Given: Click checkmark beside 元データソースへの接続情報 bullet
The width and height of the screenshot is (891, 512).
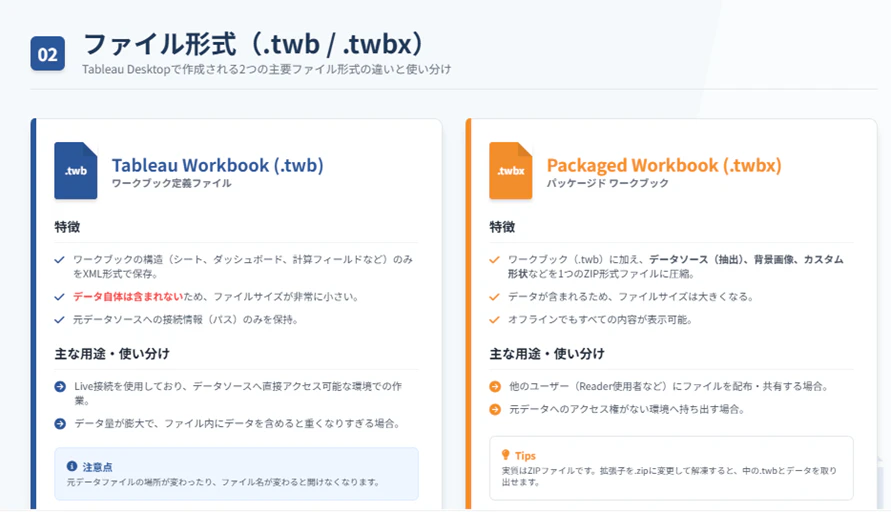Looking at the screenshot, I should 60,320.
